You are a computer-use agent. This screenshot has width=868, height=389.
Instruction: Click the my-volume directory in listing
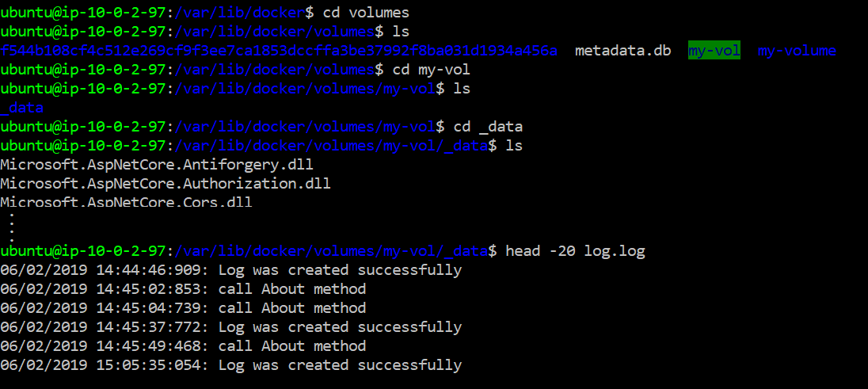click(796, 51)
